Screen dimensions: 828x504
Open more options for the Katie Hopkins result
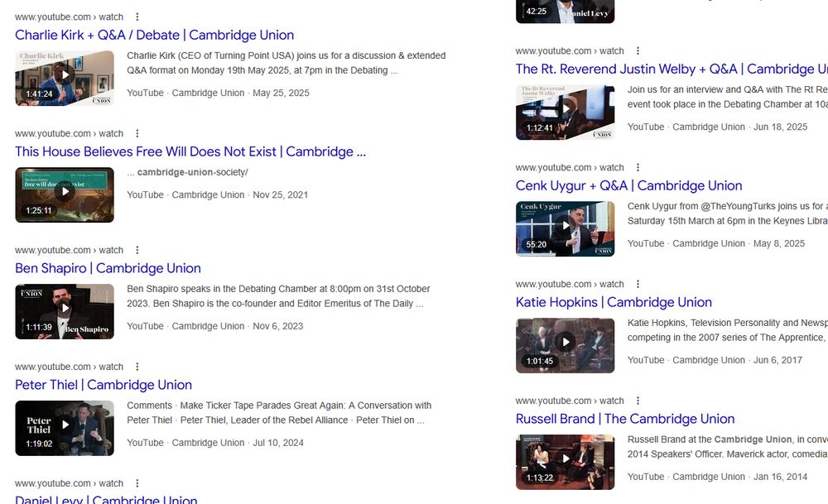[638, 284]
